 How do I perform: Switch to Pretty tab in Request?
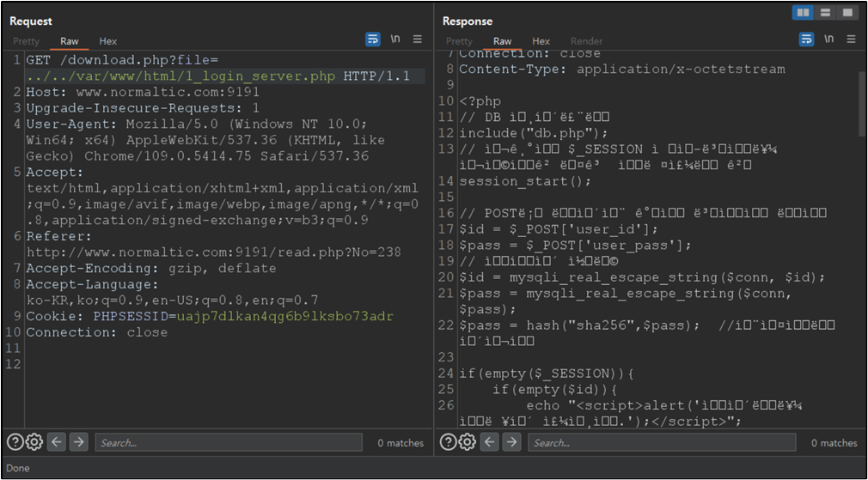pyautogui.click(x=26, y=41)
